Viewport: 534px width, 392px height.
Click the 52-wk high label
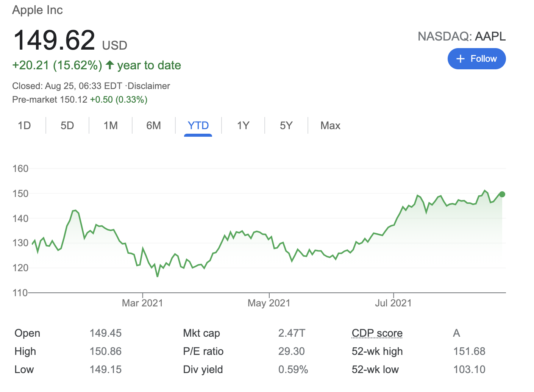click(377, 351)
